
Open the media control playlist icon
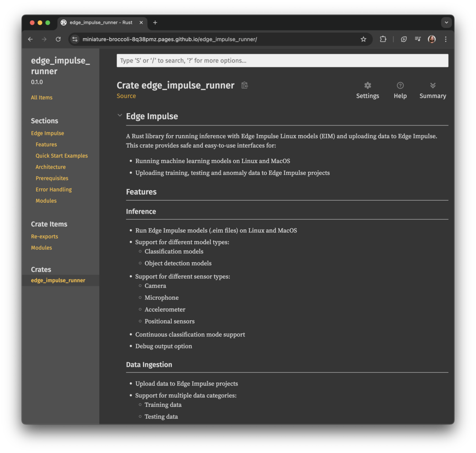pyautogui.click(x=418, y=39)
